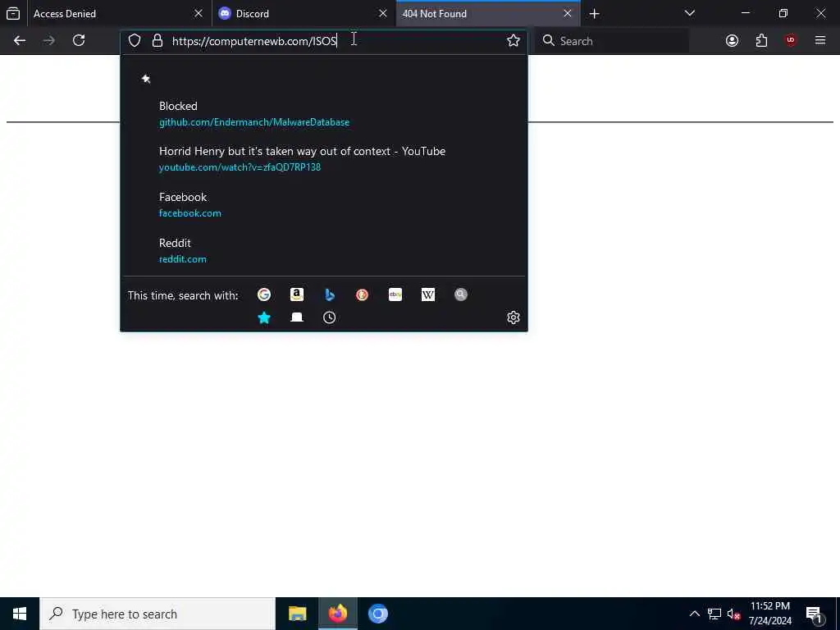Close the 404 Not Found tab

click(x=568, y=14)
